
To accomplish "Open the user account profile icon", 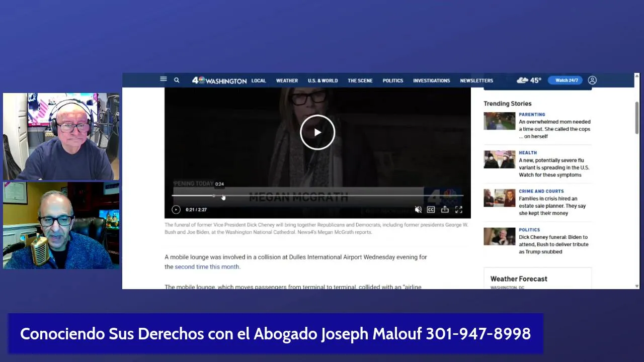I will tap(592, 80).
